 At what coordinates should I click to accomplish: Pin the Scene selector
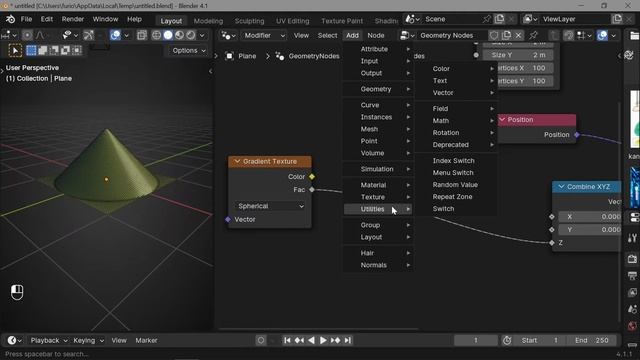[x=486, y=19]
